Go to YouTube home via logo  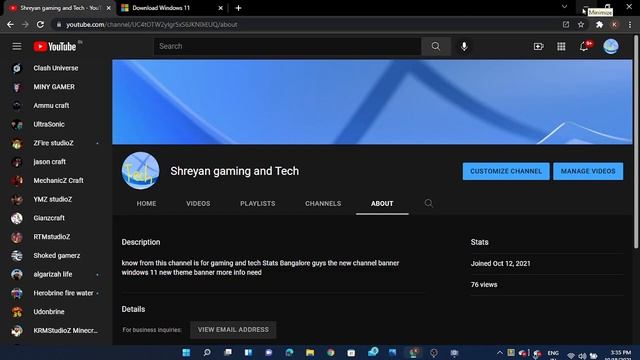click(55, 47)
